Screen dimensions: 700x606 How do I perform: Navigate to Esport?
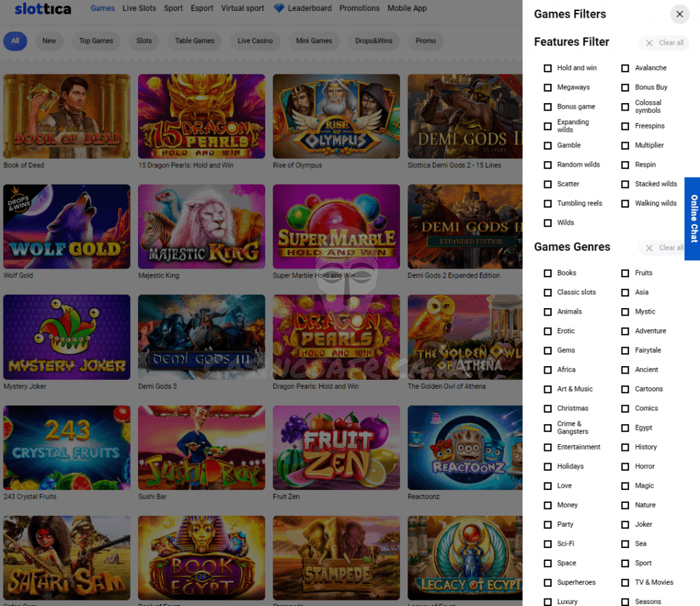click(x=202, y=8)
